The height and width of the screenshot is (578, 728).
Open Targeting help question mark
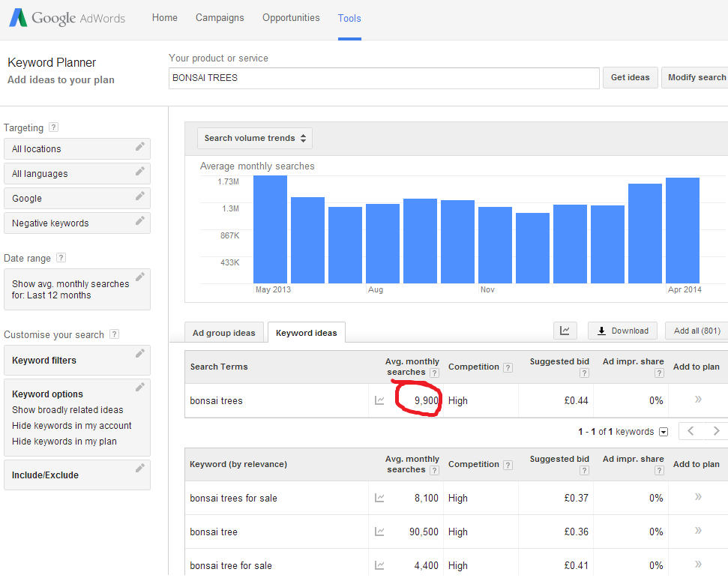point(54,127)
